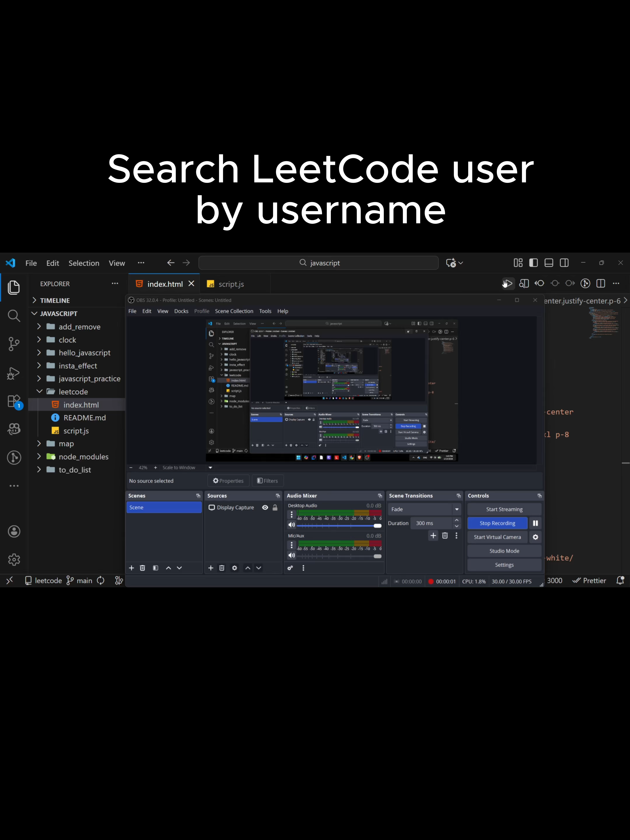Toggle Display Capture visibility eye
Viewport: 630px width, 840px height.
coord(265,507)
